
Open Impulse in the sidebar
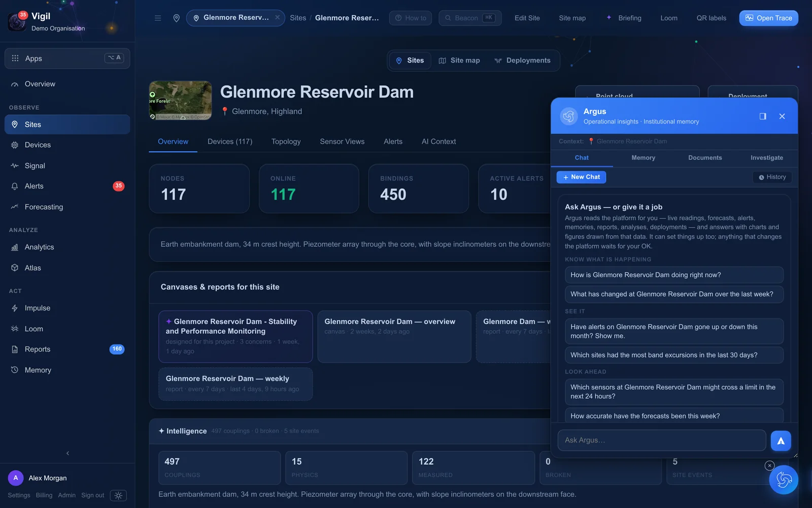point(67,308)
